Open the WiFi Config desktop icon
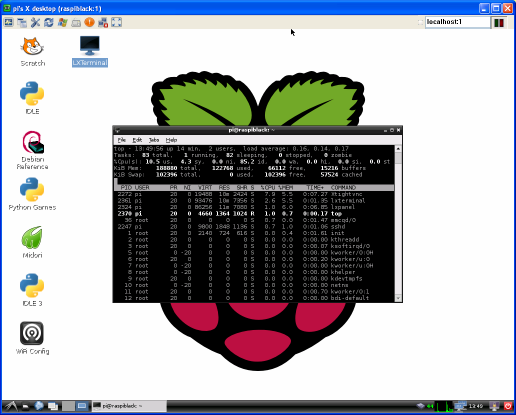This screenshot has height=415, width=516. click(x=32, y=338)
